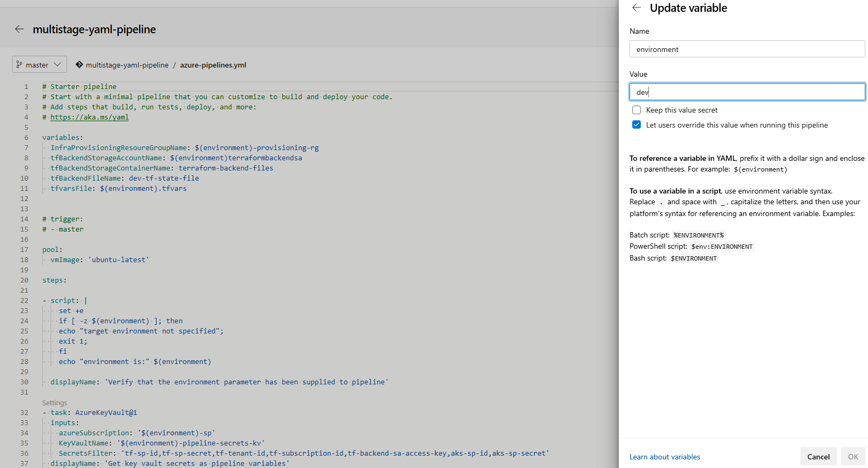This screenshot has height=468, width=868.
Task: Enable Keep this value secret checkbox
Action: click(637, 110)
